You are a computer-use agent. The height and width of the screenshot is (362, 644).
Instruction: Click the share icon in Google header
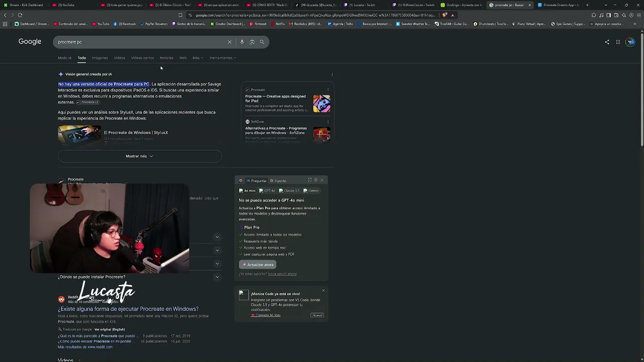(607, 42)
